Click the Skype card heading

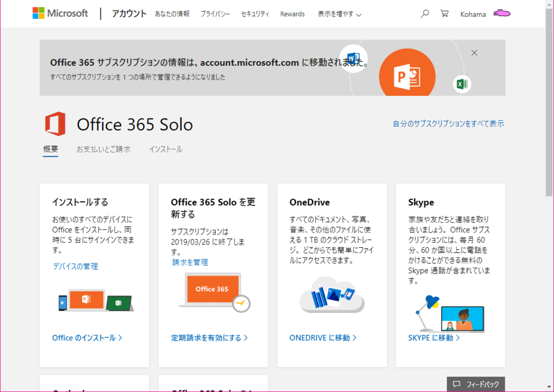point(421,202)
